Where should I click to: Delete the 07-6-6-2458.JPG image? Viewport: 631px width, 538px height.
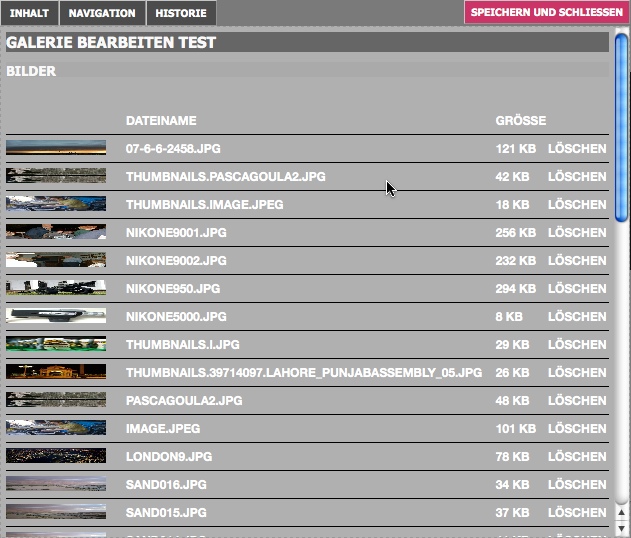coord(577,149)
